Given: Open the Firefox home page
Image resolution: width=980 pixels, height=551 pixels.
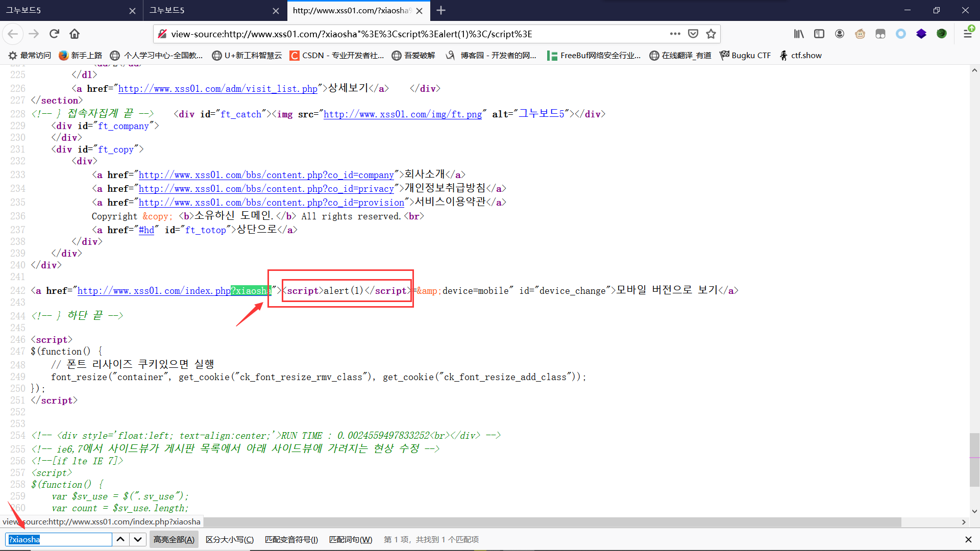Looking at the screenshot, I should pyautogui.click(x=75, y=34).
